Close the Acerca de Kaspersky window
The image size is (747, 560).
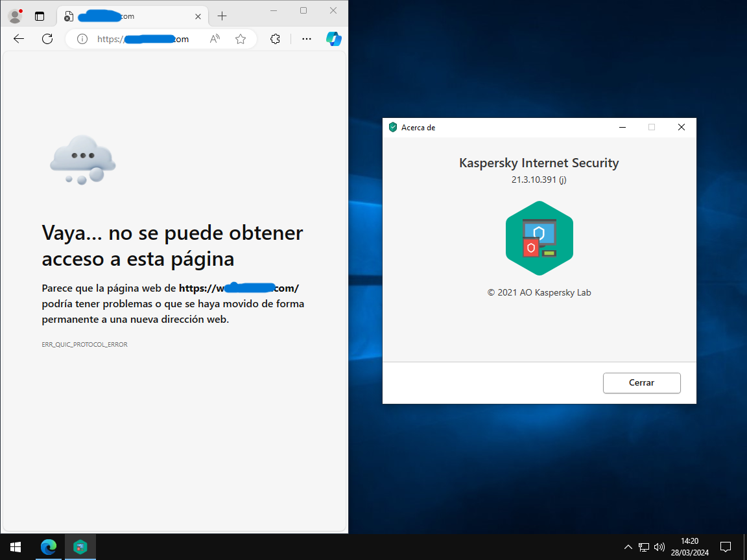tap(682, 127)
